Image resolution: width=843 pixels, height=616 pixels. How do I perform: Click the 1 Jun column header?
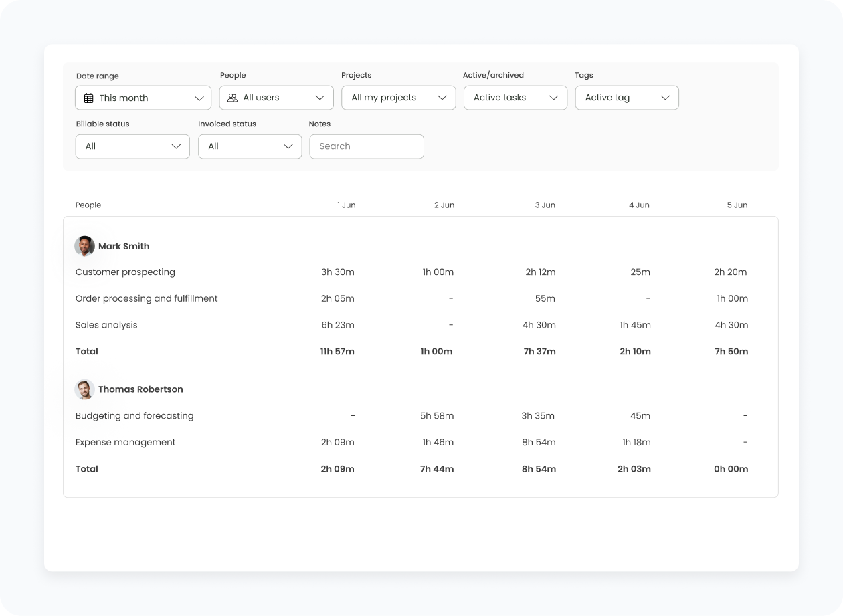coord(346,205)
